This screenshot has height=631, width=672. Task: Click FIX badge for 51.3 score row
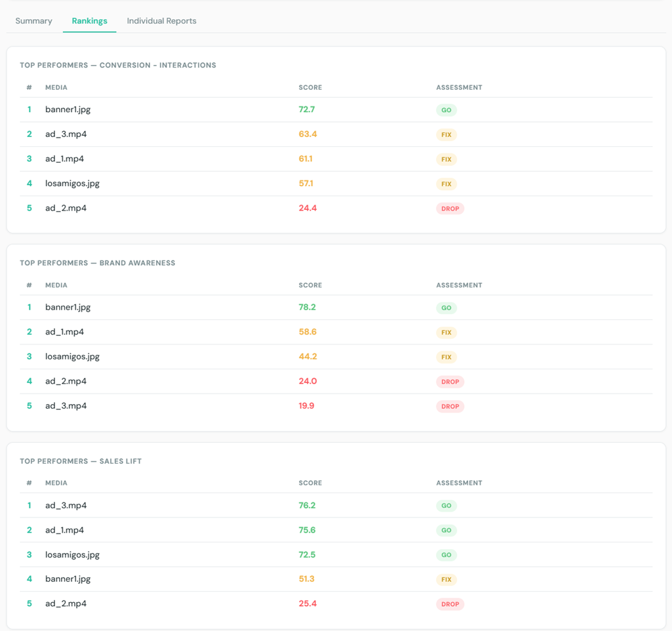coord(446,580)
